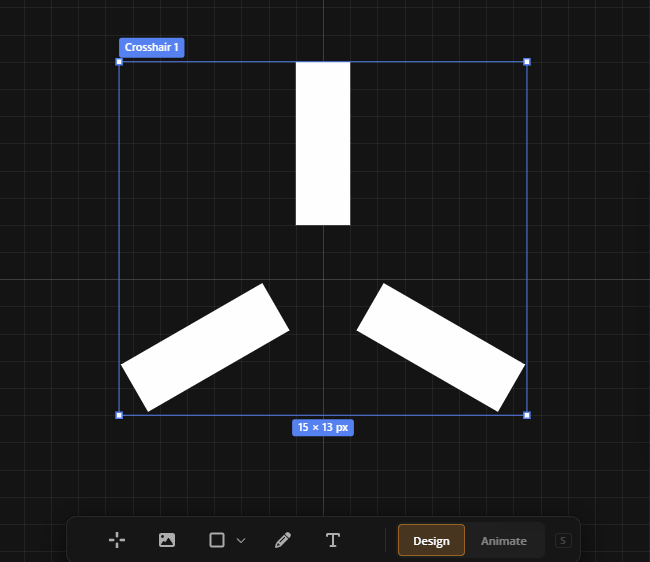Click the bottom-right selection handle
650x562 pixels.
[x=527, y=415]
